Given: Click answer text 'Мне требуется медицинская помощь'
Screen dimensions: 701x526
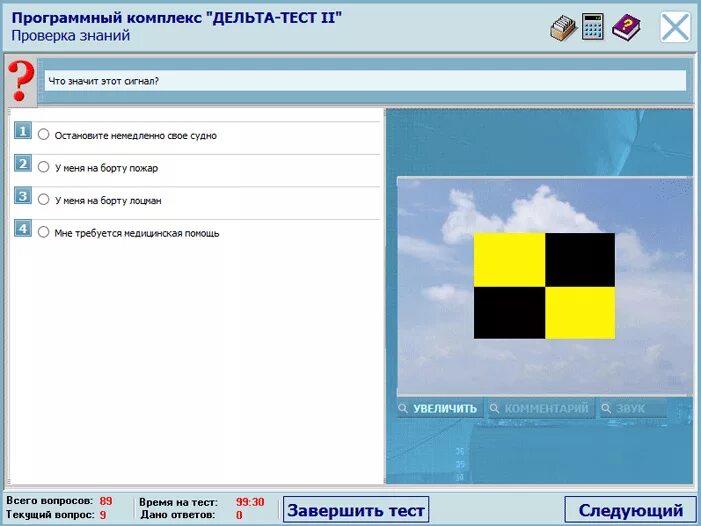Looking at the screenshot, I should 137,233.
